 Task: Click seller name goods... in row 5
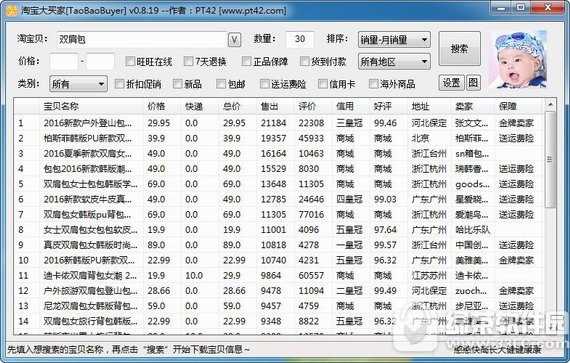(x=472, y=185)
